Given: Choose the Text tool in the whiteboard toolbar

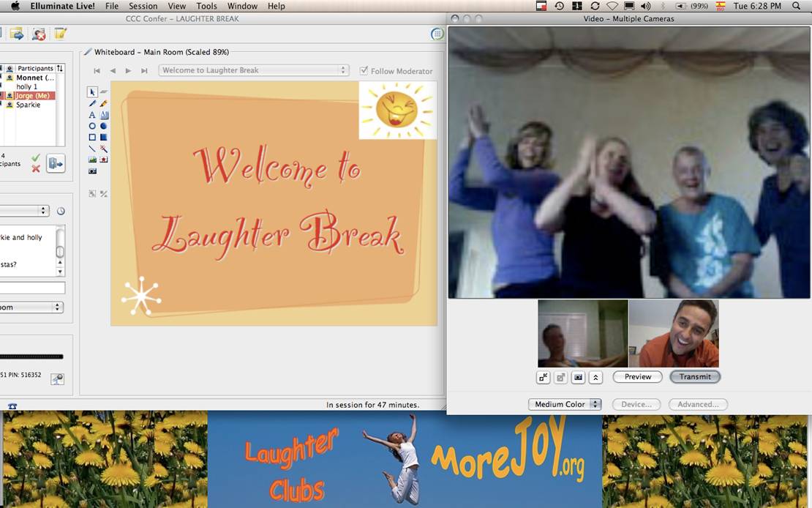Looking at the screenshot, I should pos(91,115).
